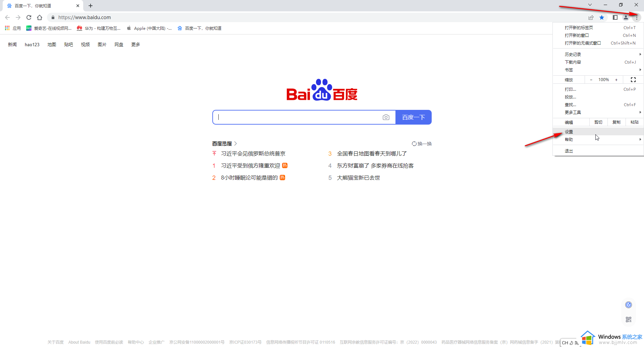Select 打开新的无痕式窗口 menu item

598,43
